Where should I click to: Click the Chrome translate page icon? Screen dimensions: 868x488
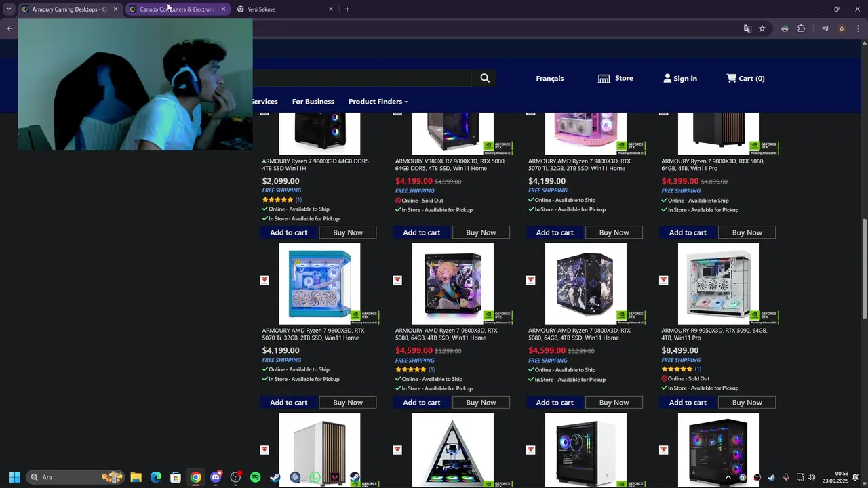(x=747, y=28)
